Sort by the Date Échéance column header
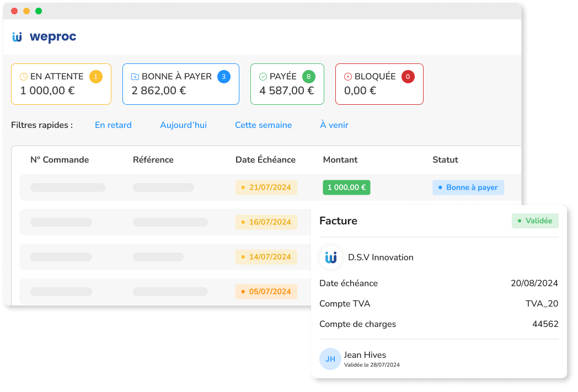This screenshot has width=578, height=392. click(x=265, y=160)
